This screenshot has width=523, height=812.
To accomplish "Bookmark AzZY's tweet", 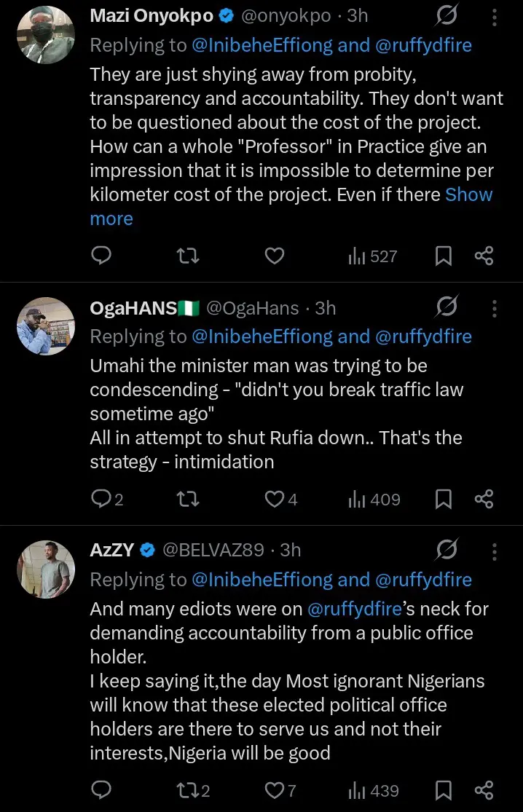I will click(x=444, y=790).
